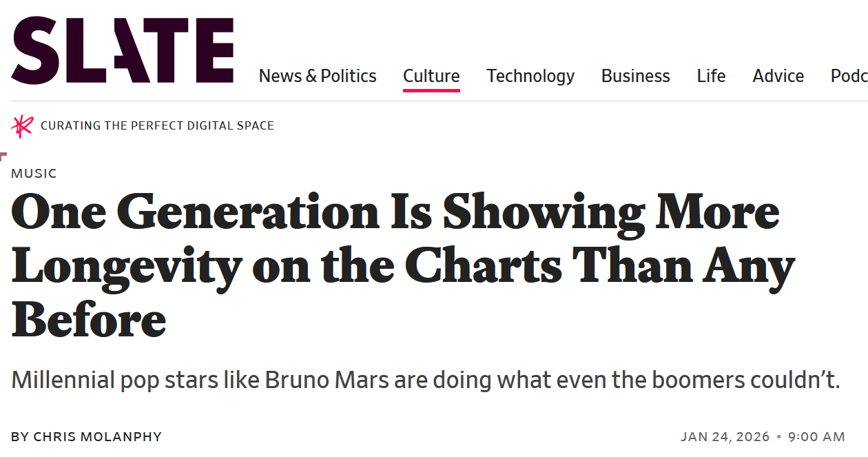Go to the Technology section
This screenshot has height=457, width=868.
click(530, 76)
